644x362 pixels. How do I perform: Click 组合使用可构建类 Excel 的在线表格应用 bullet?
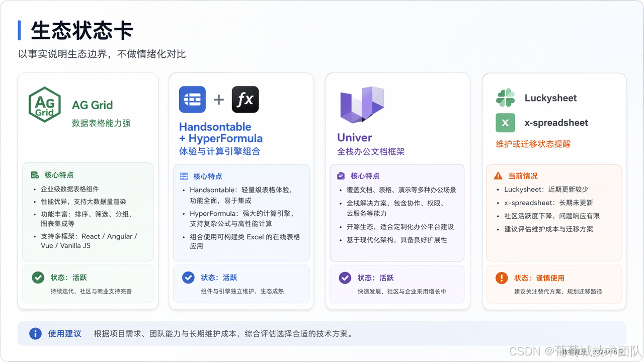[x=245, y=241]
